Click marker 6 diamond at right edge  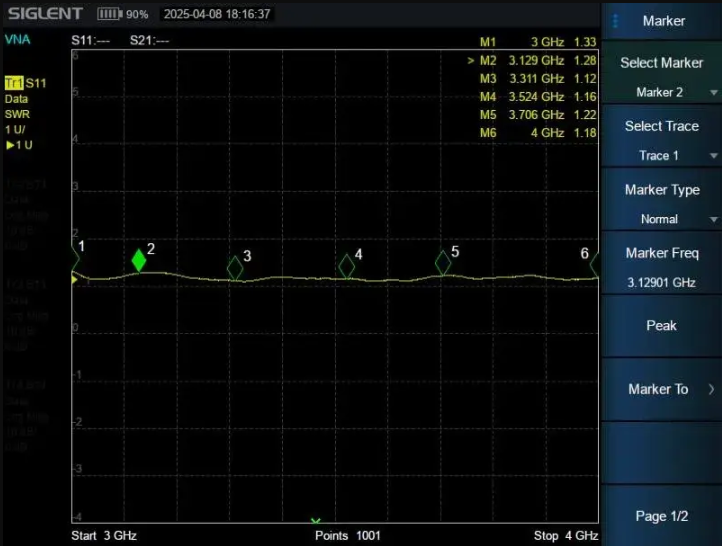click(x=595, y=265)
